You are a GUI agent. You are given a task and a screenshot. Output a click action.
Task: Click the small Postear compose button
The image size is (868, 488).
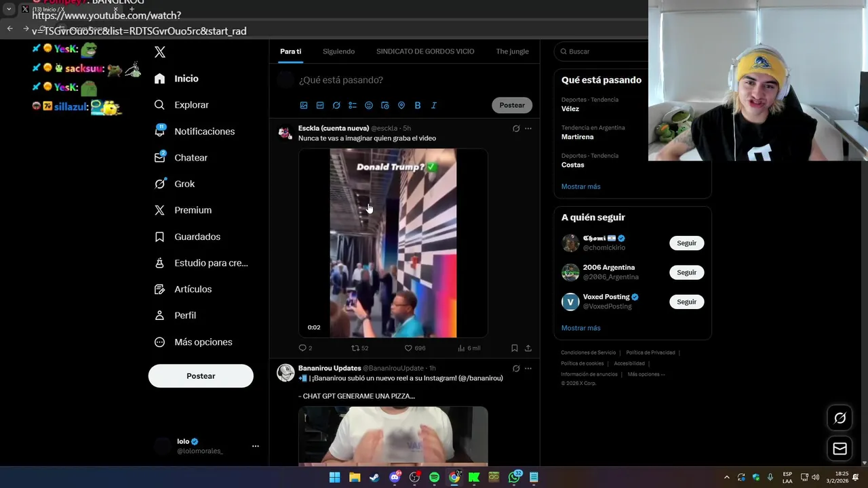tap(512, 105)
